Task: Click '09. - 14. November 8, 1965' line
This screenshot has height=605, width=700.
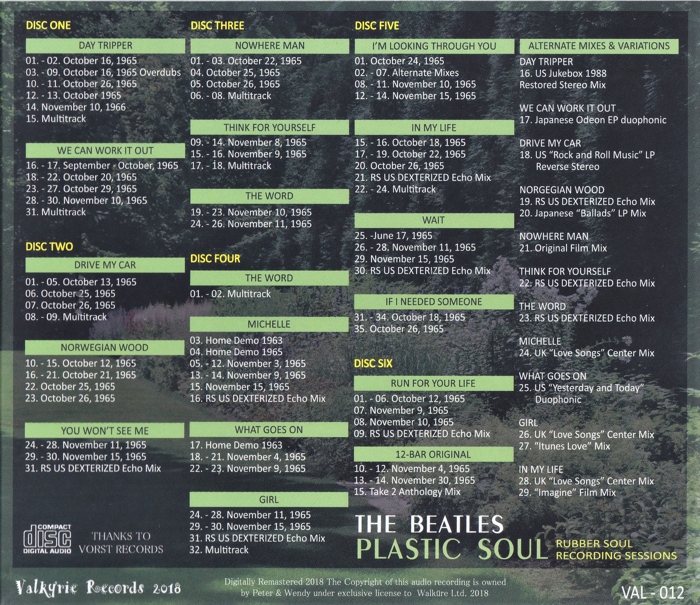Action: (249, 143)
